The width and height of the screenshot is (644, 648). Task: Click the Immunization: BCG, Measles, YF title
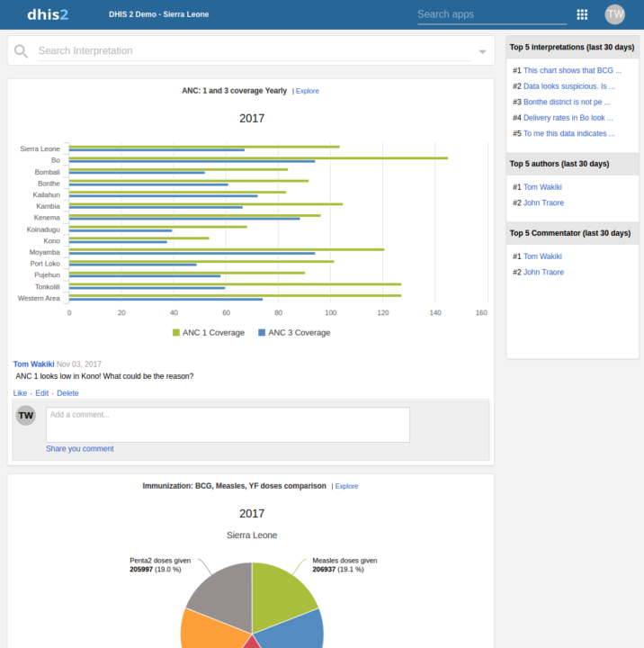click(234, 486)
